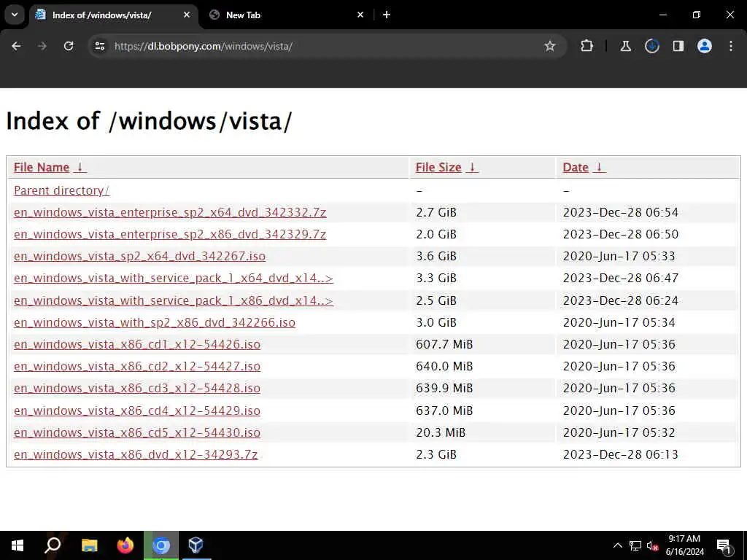This screenshot has height=560, width=747.
Task: Download en_windows_vista_x86_dvd_x12-34293.7z
Action: tap(136, 454)
